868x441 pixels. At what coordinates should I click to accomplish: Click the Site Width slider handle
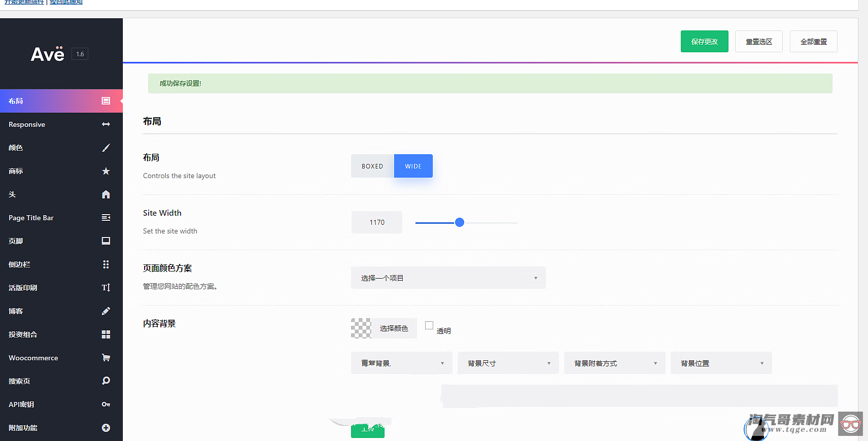click(460, 222)
